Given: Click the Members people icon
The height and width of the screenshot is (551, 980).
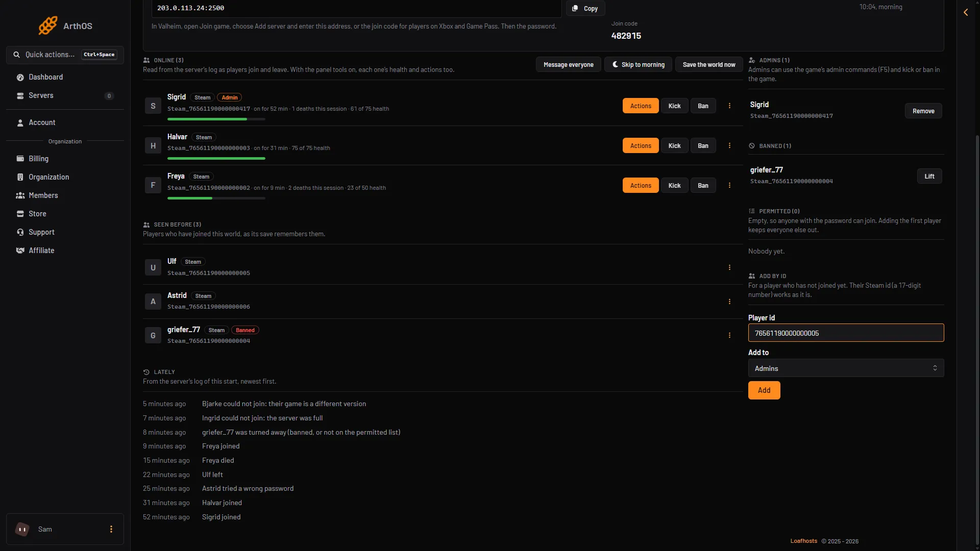Looking at the screenshot, I should pos(20,195).
